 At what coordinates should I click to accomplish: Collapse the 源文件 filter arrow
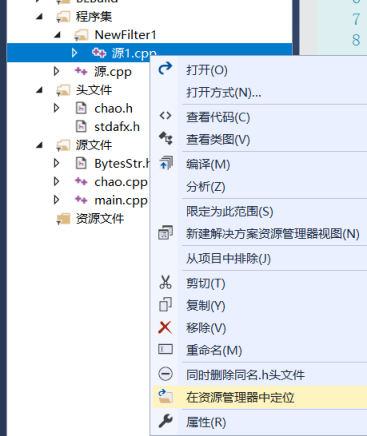(x=40, y=145)
